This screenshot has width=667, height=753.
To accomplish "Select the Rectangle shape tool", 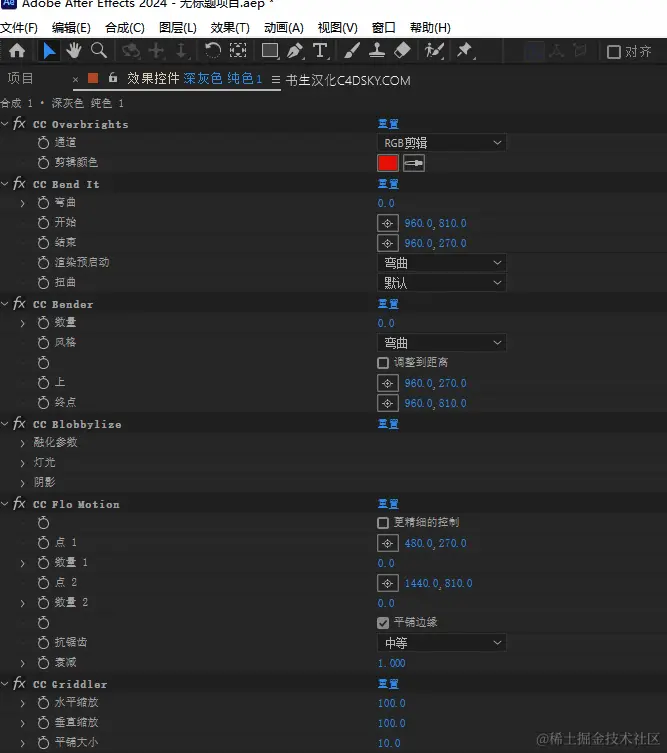I will [x=270, y=50].
